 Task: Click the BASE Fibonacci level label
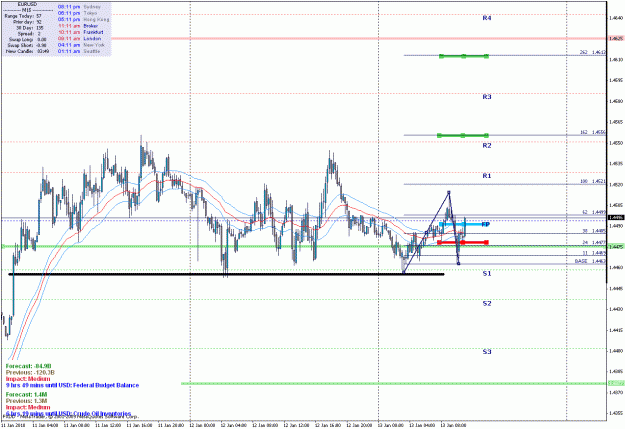(590, 261)
